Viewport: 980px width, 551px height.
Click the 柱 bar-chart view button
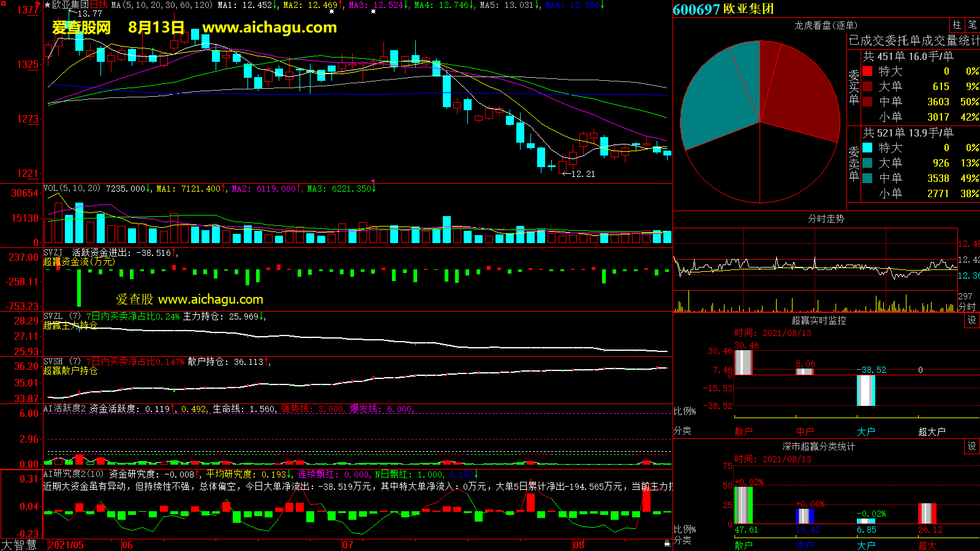957,25
